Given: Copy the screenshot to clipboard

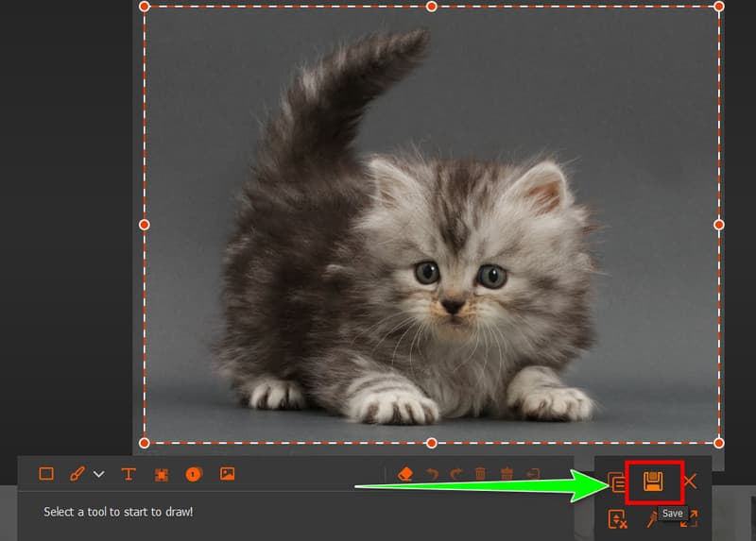Looking at the screenshot, I should point(617,482).
